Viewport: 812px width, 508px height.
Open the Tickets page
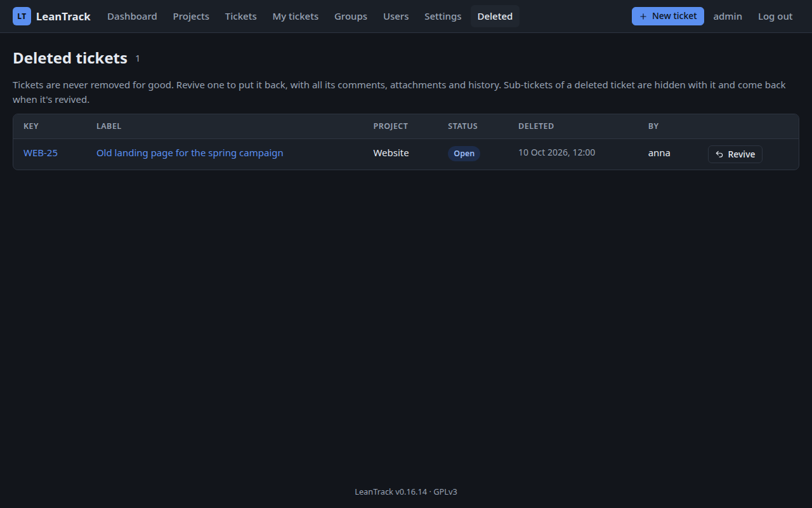click(241, 17)
